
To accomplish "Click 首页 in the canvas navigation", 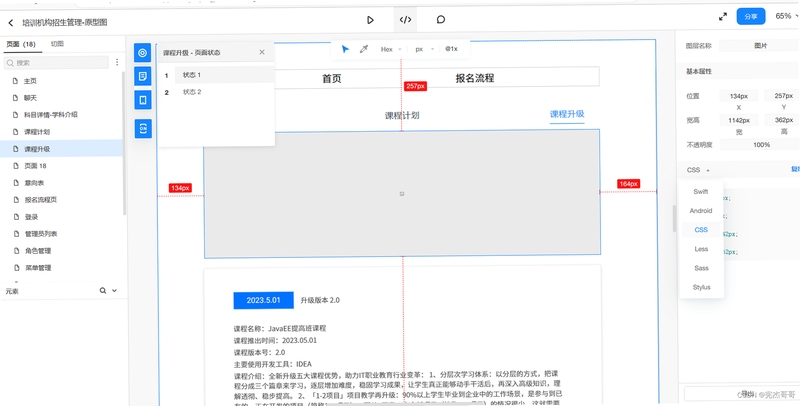I will click(332, 79).
